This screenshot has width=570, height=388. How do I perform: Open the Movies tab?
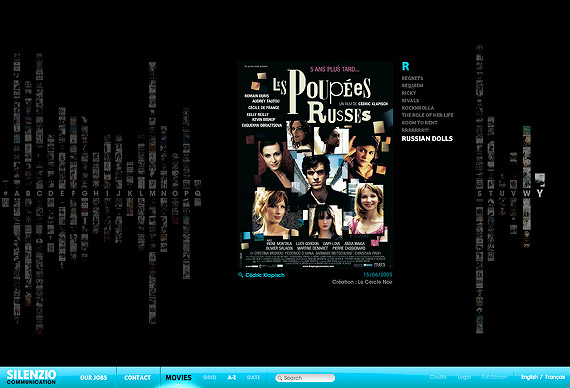pos(178,377)
